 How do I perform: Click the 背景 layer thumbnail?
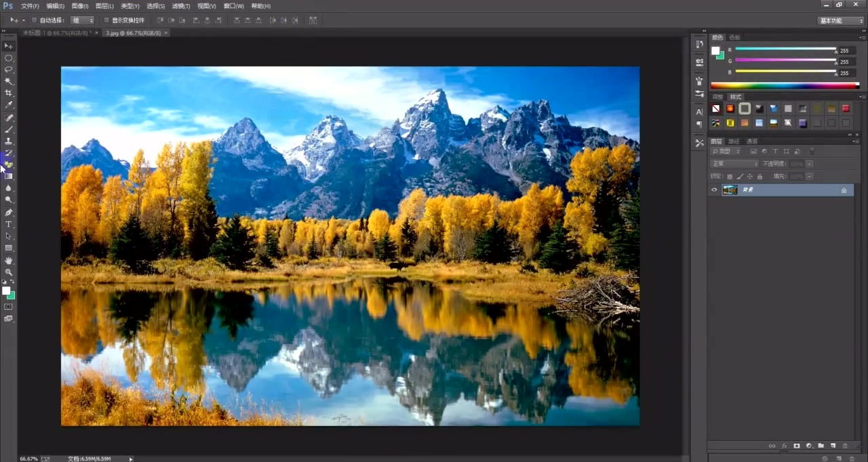[730, 190]
